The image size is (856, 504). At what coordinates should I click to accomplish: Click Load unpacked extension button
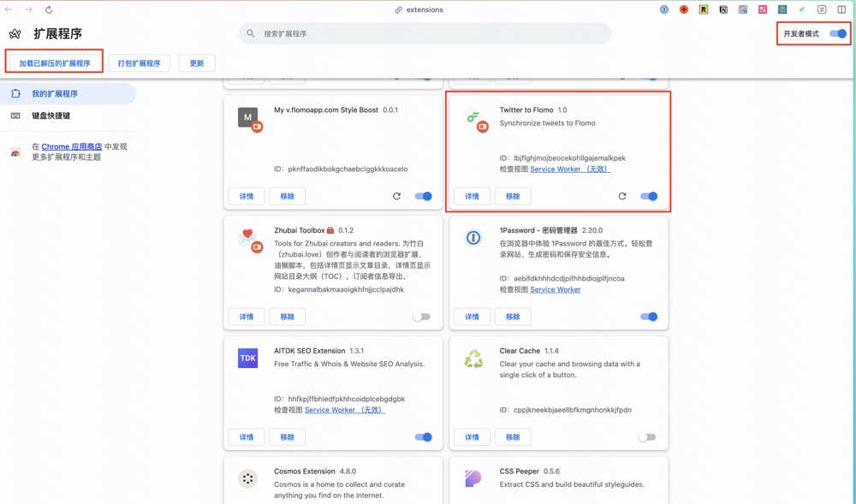click(x=55, y=63)
